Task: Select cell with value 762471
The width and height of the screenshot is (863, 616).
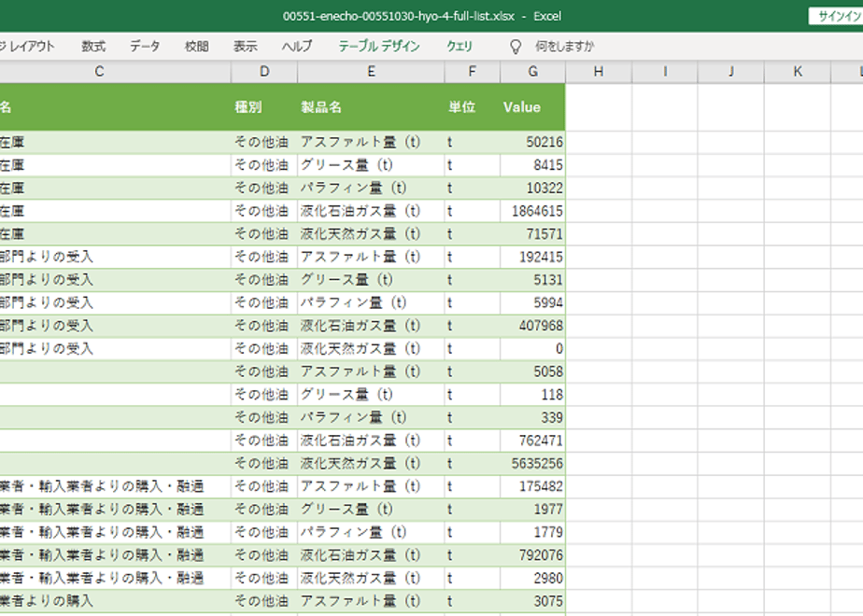Action: click(x=532, y=440)
